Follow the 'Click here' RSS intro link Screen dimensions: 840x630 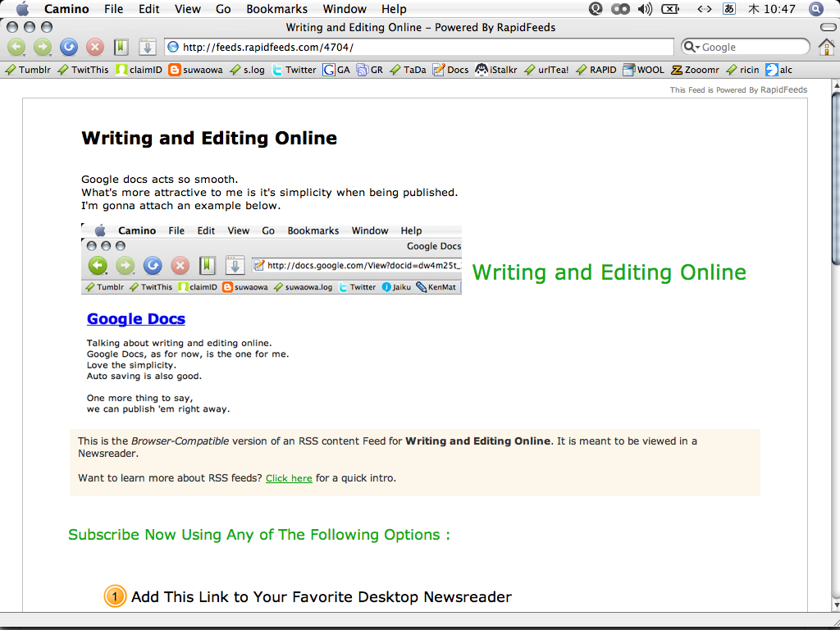(x=289, y=478)
